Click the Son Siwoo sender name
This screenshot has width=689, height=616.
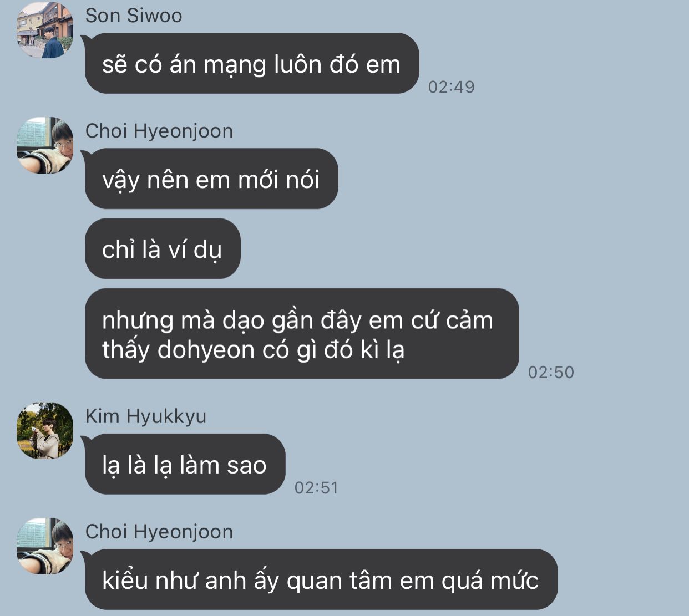(x=134, y=16)
